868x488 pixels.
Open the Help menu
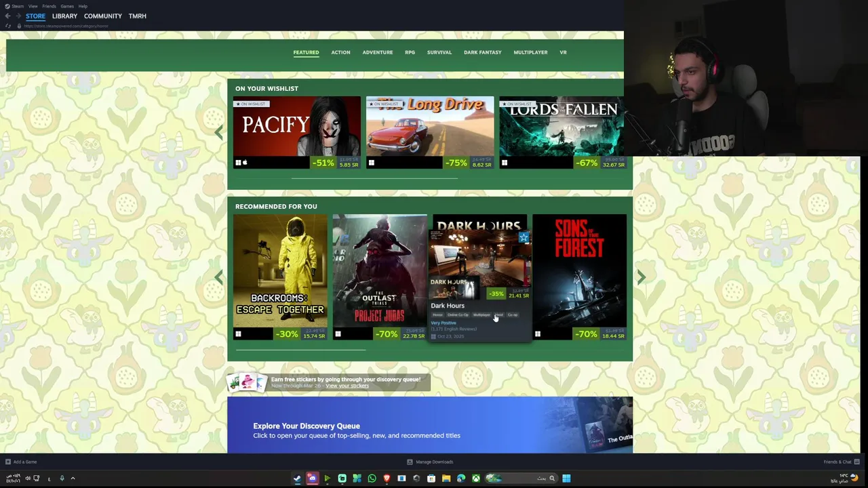click(83, 6)
